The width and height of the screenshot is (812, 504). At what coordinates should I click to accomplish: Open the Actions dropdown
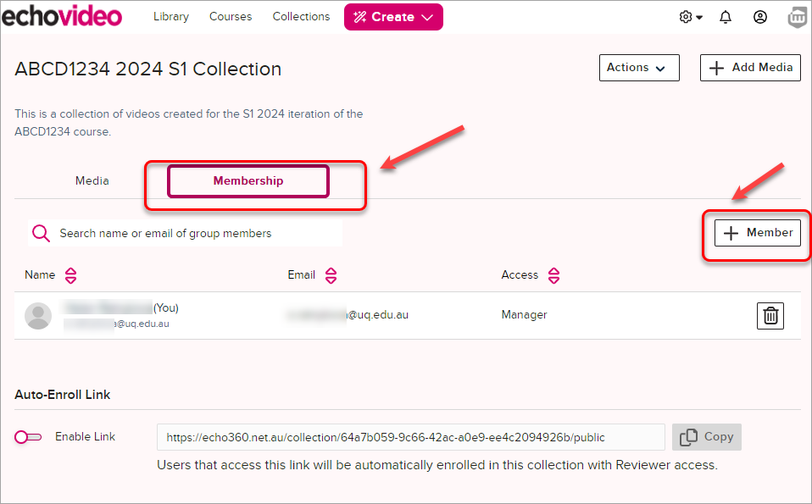pos(638,68)
